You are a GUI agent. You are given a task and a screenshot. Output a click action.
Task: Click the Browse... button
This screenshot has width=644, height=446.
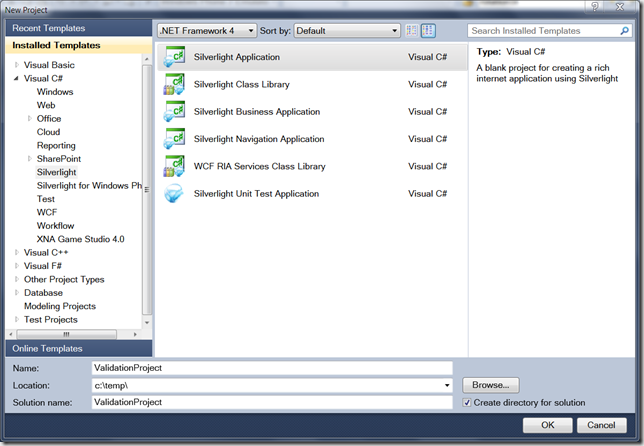pyautogui.click(x=490, y=385)
